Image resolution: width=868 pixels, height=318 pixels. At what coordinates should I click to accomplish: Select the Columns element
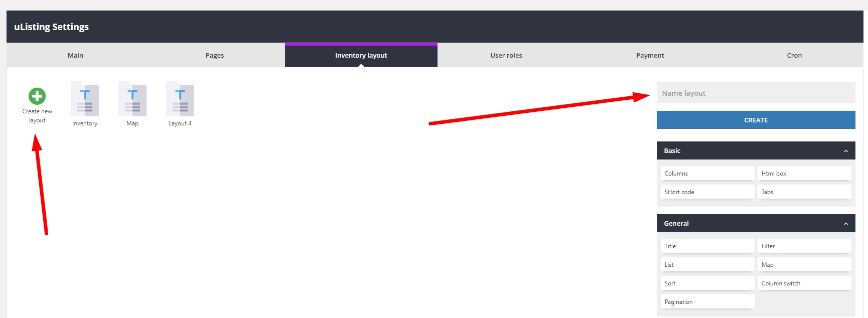[x=707, y=174]
